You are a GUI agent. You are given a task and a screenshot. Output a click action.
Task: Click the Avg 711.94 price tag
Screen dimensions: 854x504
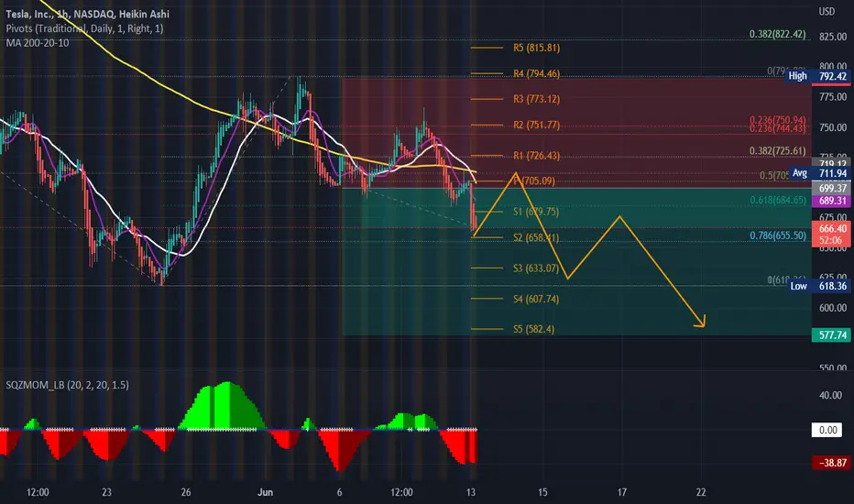(820, 173)
